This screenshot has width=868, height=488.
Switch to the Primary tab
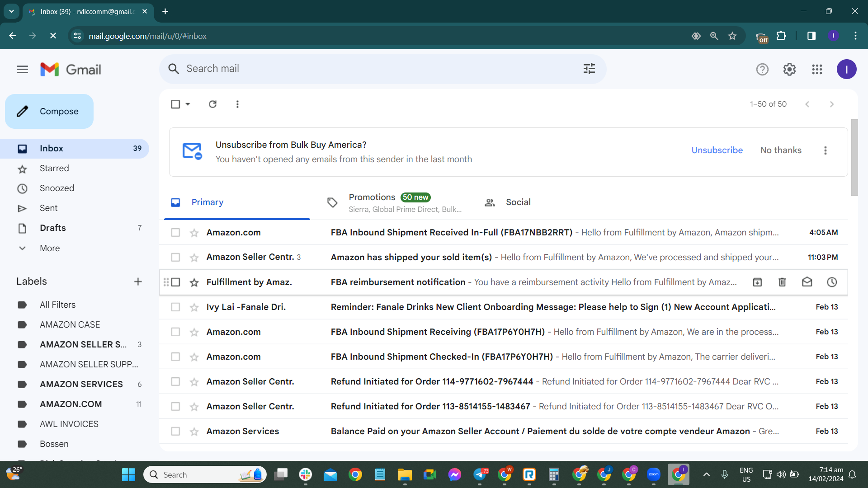(x=237, y=202)
